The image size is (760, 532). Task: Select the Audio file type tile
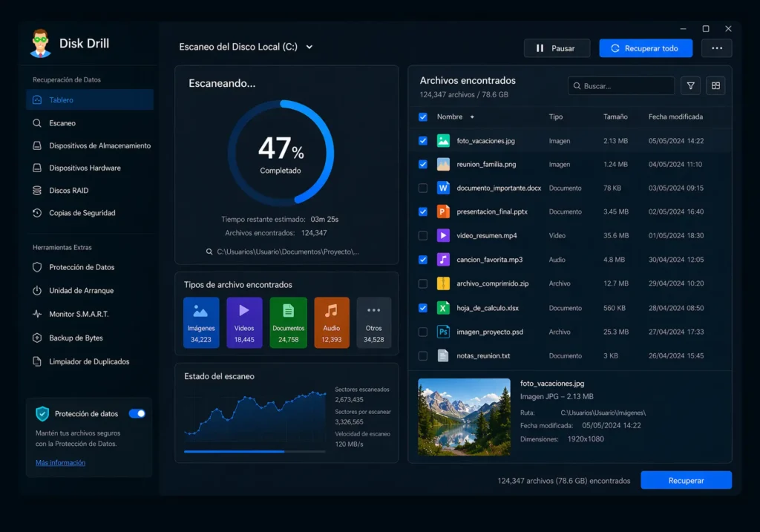tap(331, 323)
